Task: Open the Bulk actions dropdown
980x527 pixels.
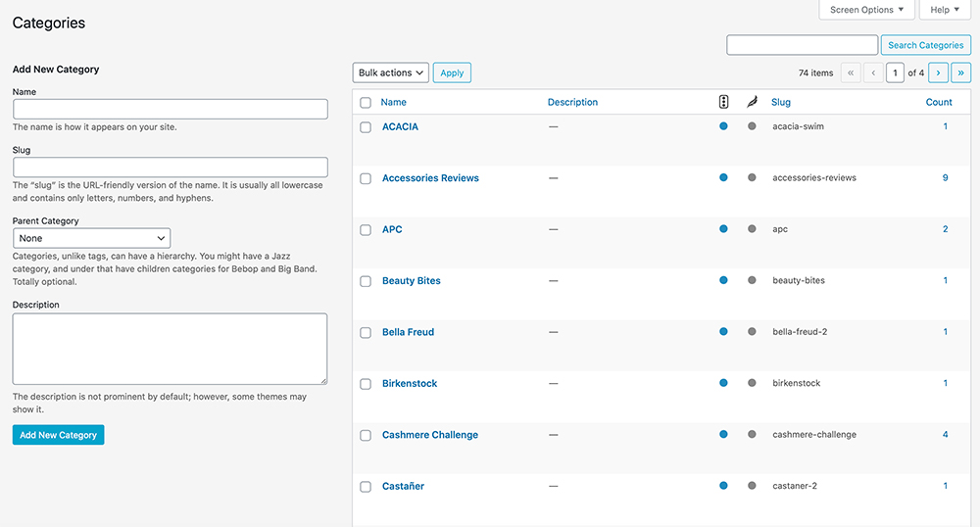Action: point(391,73)
